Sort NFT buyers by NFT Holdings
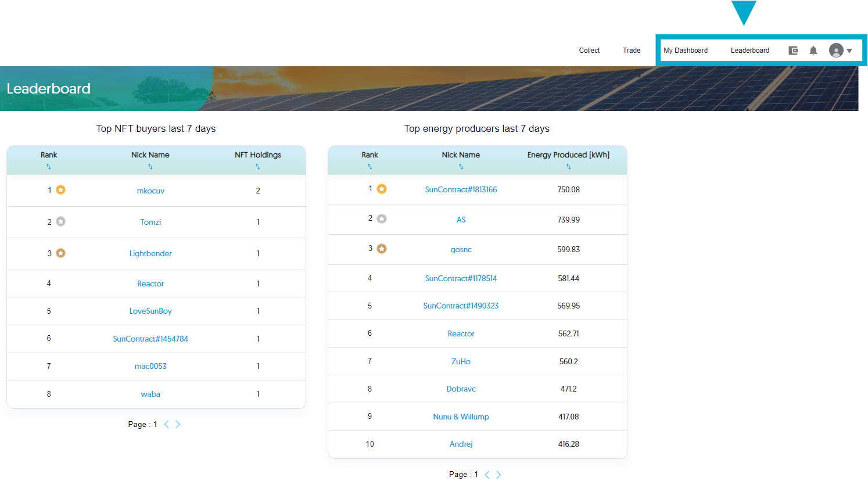The width and height of the screenshot is (868, 488). click(x=258, y=167)
